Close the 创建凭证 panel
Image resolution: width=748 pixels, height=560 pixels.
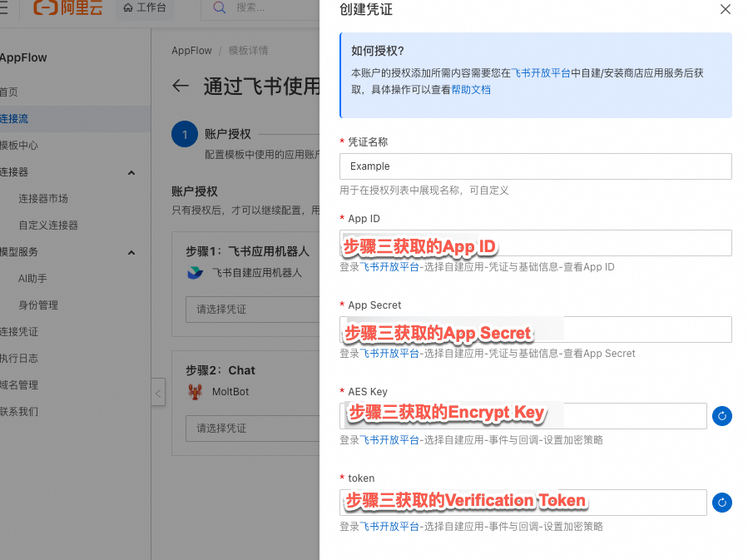(x=725, y=9)
